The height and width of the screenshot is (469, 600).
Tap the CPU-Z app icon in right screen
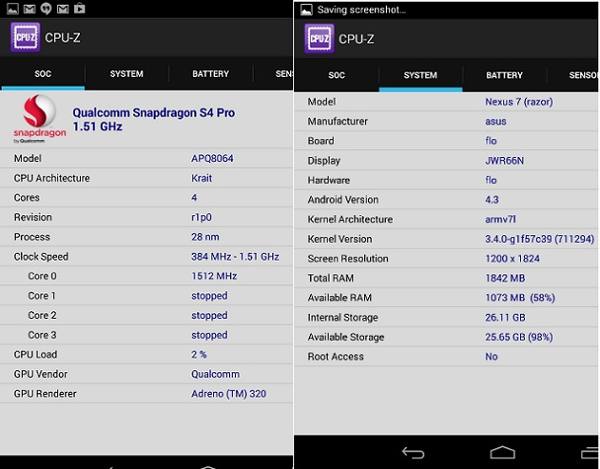(x=319, y=38)
